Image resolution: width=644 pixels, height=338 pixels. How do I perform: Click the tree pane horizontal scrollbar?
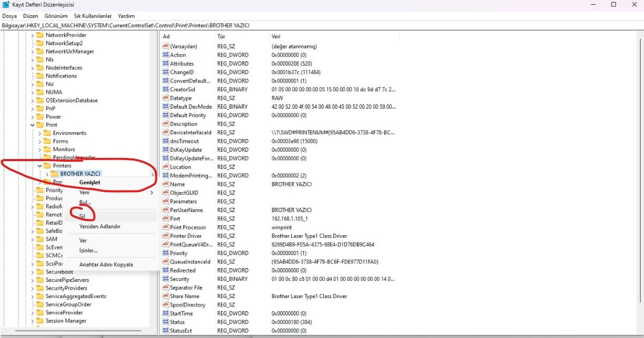click(79, 331)
